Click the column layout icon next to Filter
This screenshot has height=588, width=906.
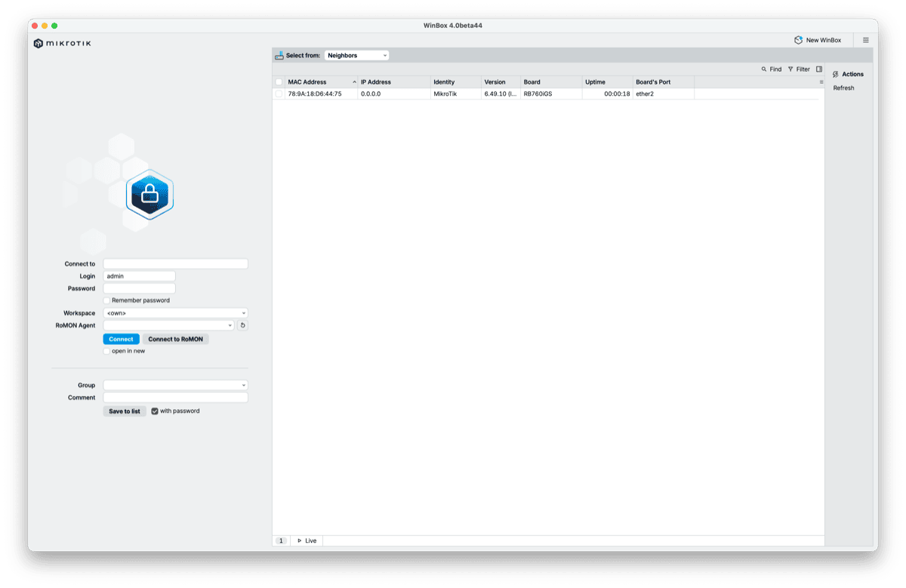pos(819,69)
